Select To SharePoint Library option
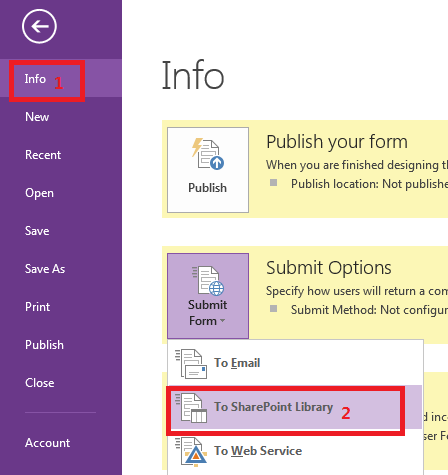Image resolution: width=448 pixels, height=475 pixels. click(295, 407)
